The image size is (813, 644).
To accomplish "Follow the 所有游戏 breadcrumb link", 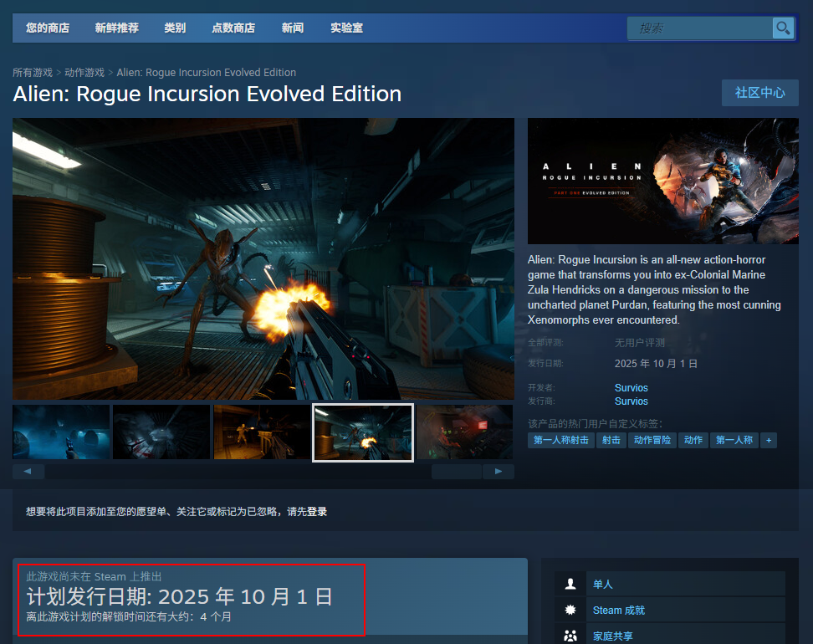I will [x=33, y=73].
